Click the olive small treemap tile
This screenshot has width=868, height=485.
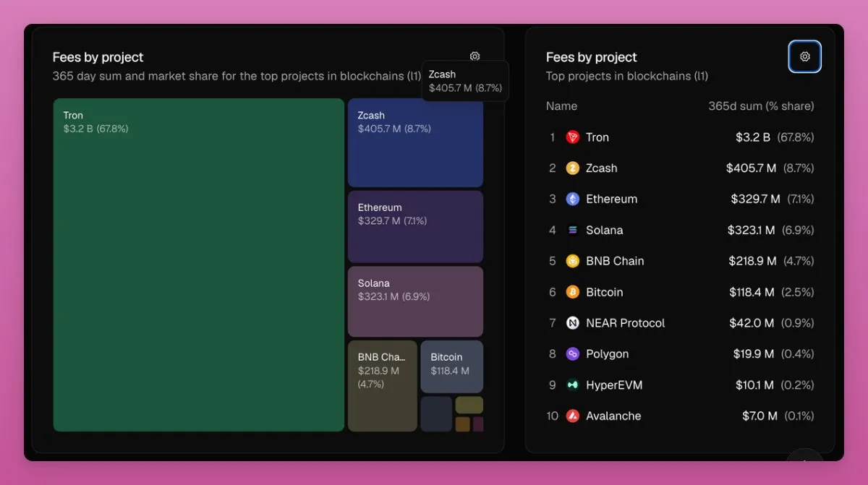(x=469, y=405)
